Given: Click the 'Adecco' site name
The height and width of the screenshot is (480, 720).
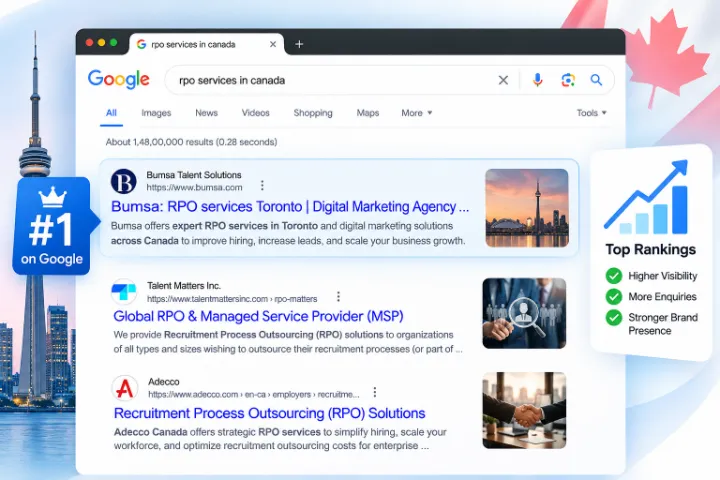Looking at the screenshot, I should [x=163, y=382].
